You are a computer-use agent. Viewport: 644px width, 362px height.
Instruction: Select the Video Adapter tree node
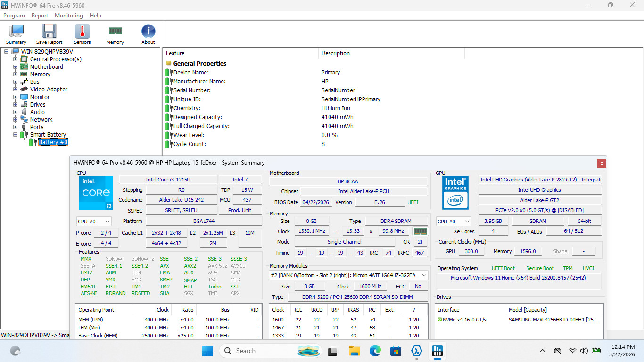tap(49, 90)
